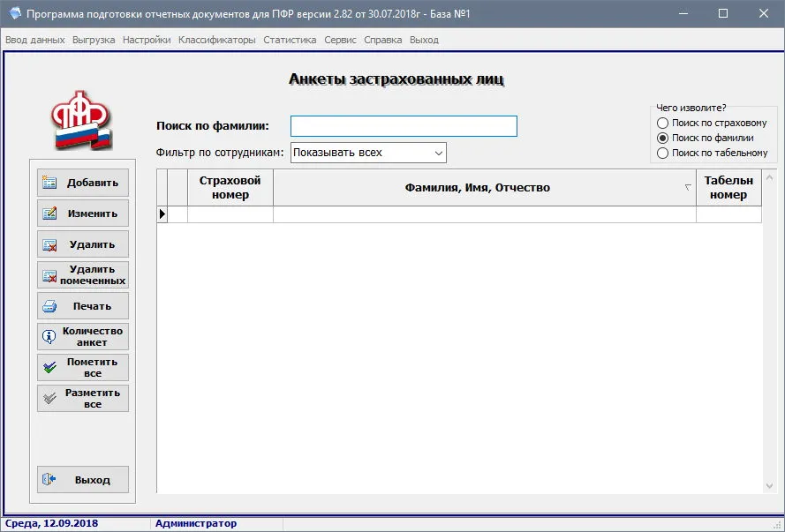Open the Выгрузка menu
785x532 pixels.
click(94, 40)
